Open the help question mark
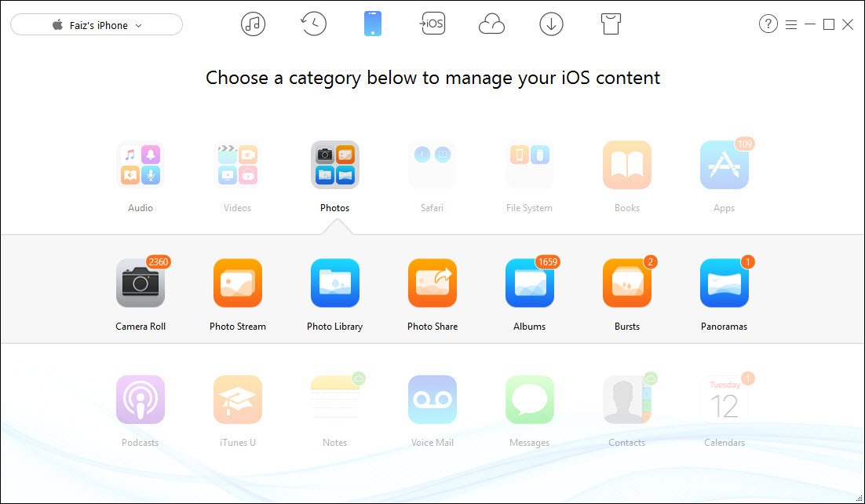The image size is (865, 504). pyautogui.click(x=768, y=24)
